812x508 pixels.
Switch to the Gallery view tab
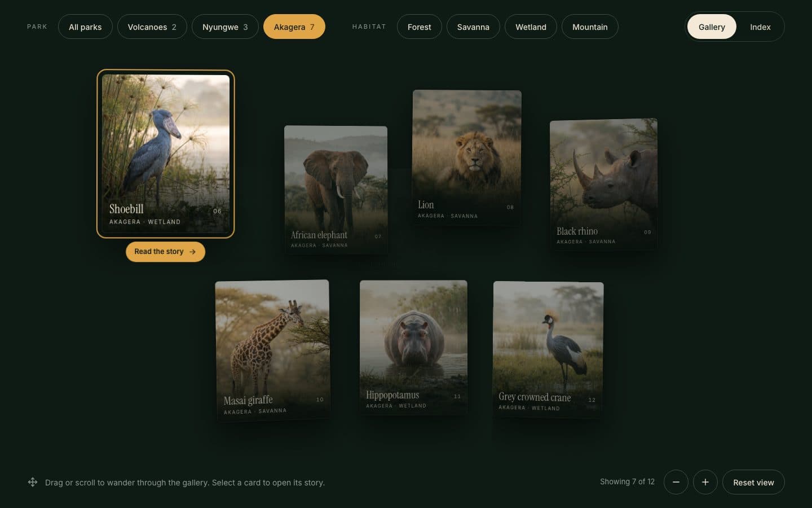[x=712, y=27]
